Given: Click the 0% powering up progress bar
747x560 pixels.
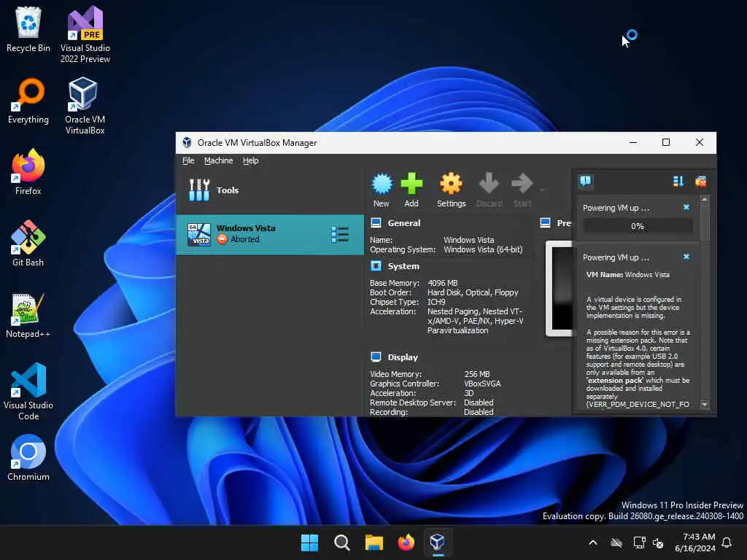Looking at the screenshot, I should pyautogui.click(x=638, y=226).
